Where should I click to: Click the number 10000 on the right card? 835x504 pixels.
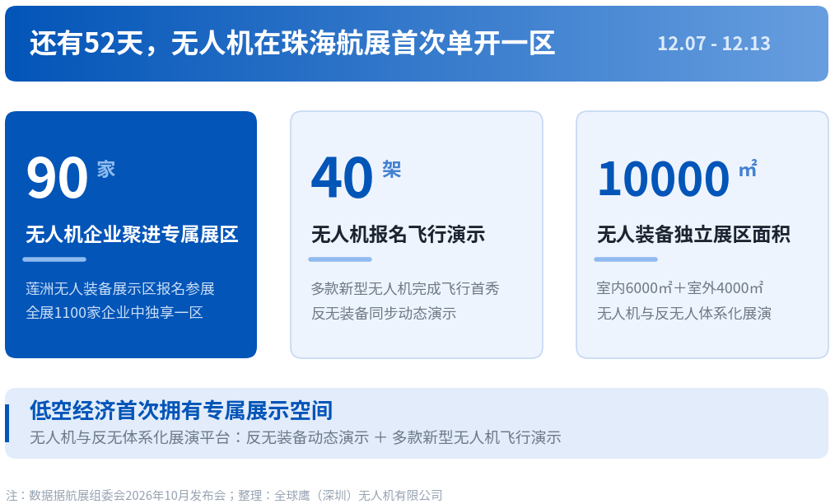coord(663,179)
